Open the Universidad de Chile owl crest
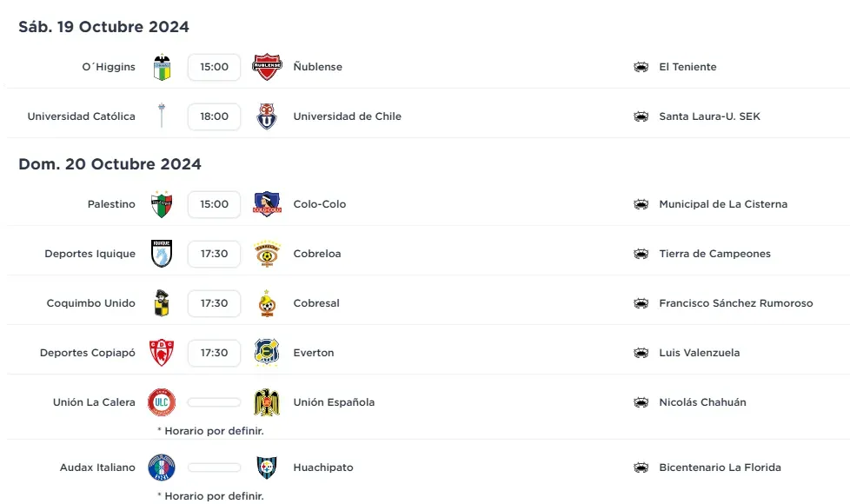This screenshot has height=504, width=850. pos(267,116)
